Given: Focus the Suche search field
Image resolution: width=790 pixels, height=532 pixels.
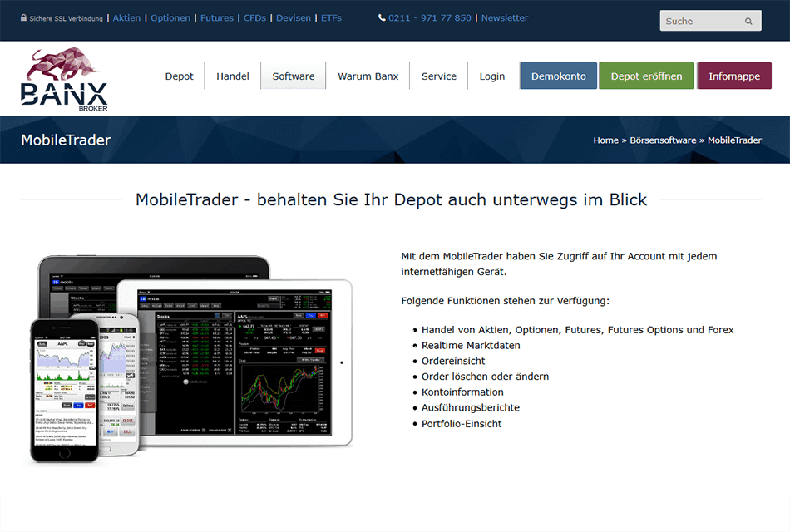Looking at the screenshot, I should pos(710,21).
